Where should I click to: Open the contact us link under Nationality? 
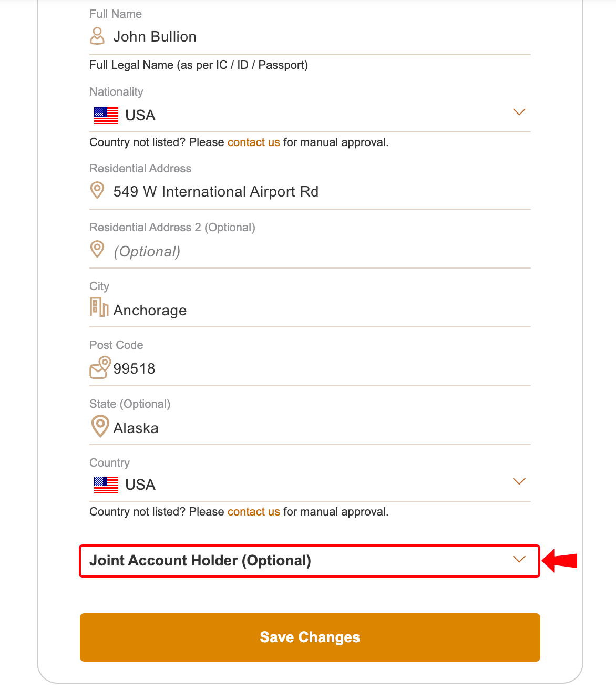253,142
